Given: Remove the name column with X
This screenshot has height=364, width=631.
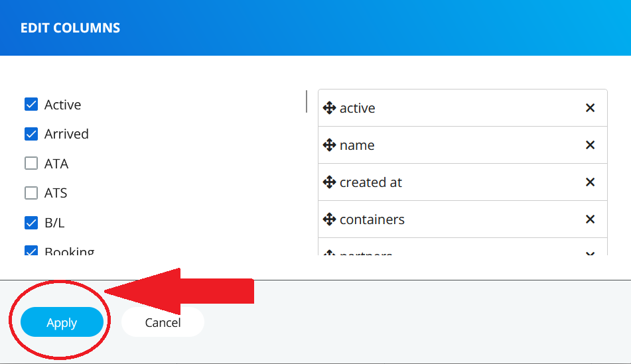Looking at the screenshot, I should (x=590, y=145).
